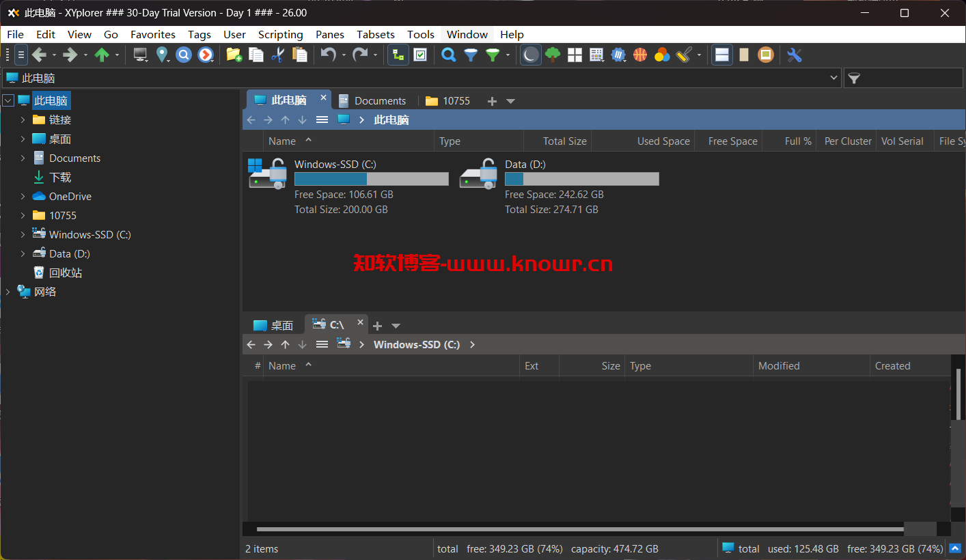Viewport: 966px width, 560px height.
Task: Open the Favorites menu
Action: (x=153, y=34)
